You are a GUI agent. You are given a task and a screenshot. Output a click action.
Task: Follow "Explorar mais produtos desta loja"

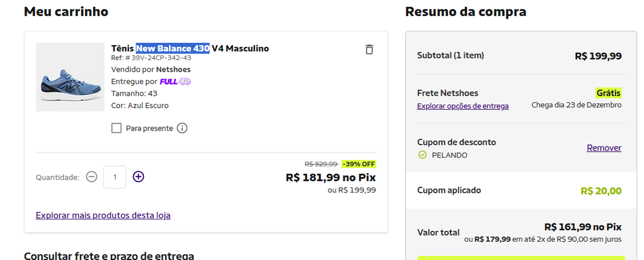coord(103,215)
